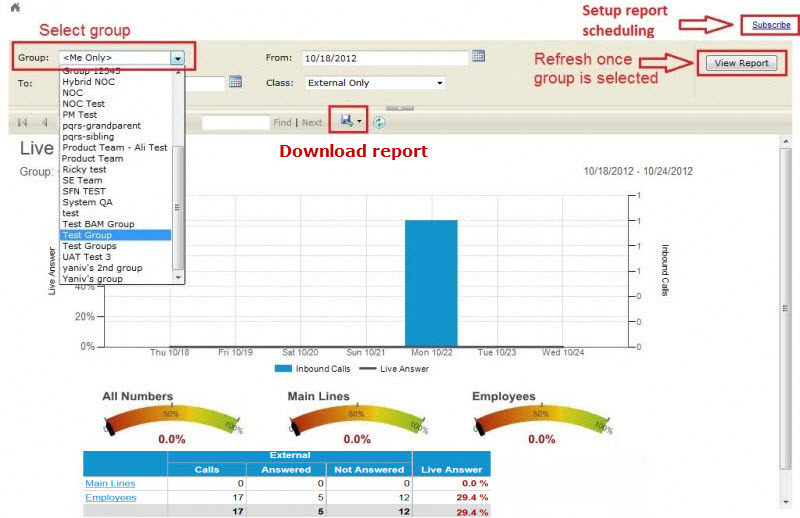Click Next in the report toolbar
Viewport: 800px width, 518px height.
(x=312, y=122)
